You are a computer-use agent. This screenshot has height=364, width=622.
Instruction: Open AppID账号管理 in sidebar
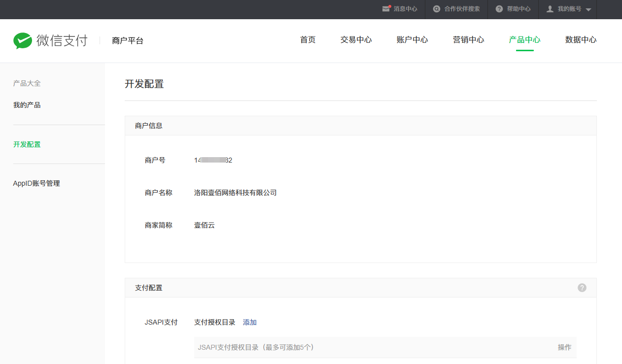(36, 183)
